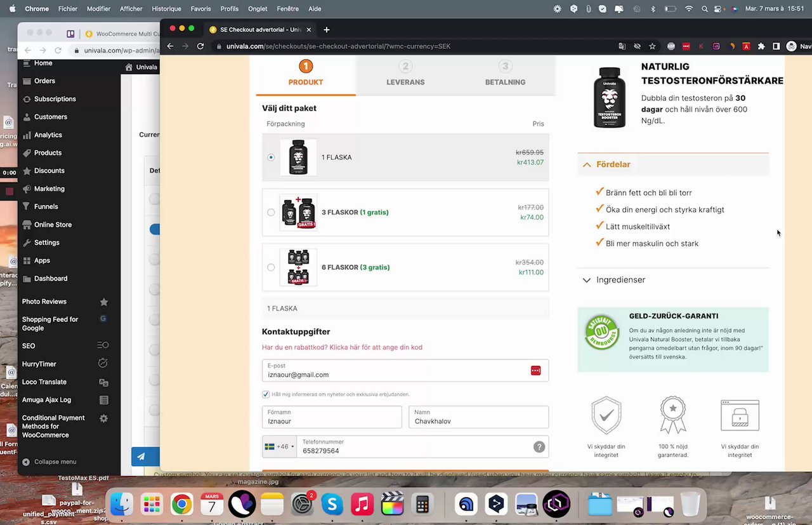Open the Historique menu
This screenshot has height=525, width=812.
coord(166,9)
